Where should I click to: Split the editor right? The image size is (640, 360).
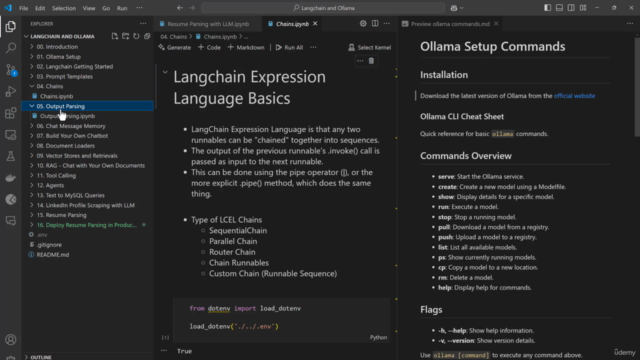coord(375,24)
